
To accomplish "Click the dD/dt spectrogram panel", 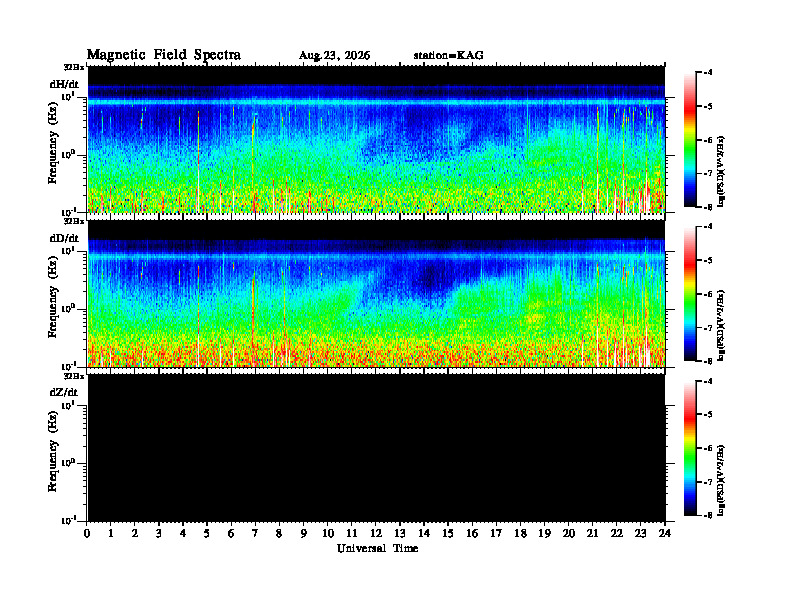I will 376,294.
